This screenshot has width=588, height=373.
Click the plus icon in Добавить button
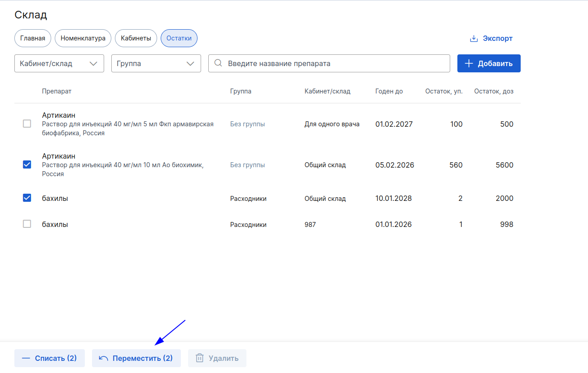click(469, 63)
